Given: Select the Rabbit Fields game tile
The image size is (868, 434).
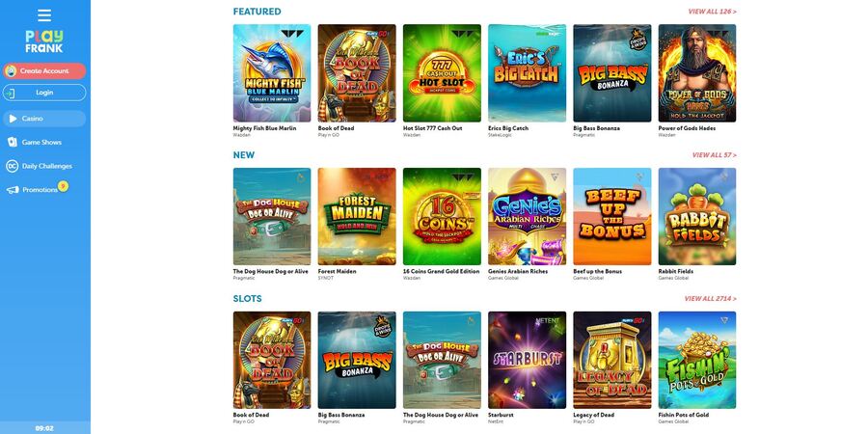Looking at the screenshot, I should point(697,216).
